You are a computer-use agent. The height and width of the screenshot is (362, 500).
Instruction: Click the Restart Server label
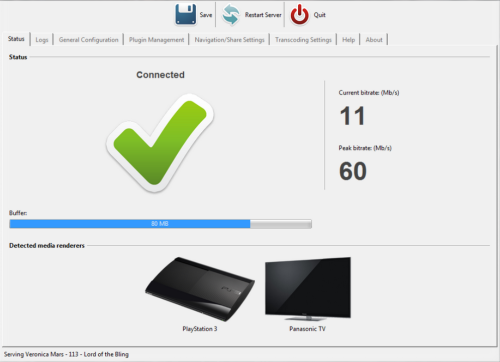coord(263,15)
